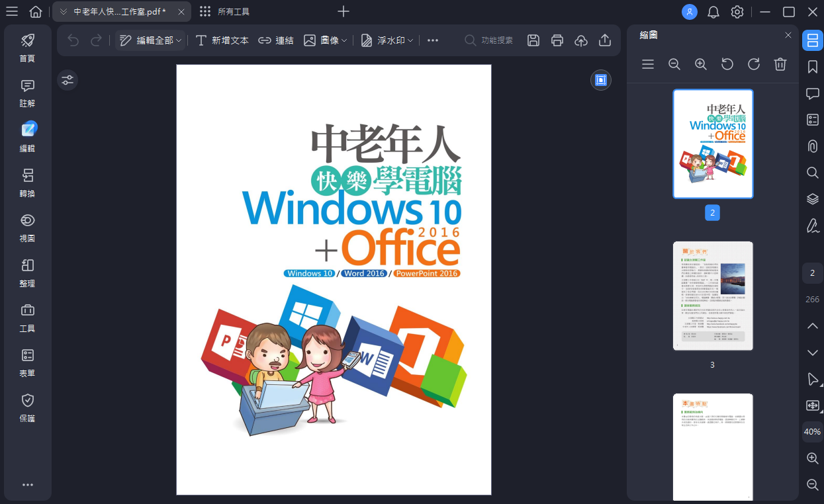Screen dimensions: 824x504
Task: Select page 3 thumbnail
Action: (x=713, y=296)
